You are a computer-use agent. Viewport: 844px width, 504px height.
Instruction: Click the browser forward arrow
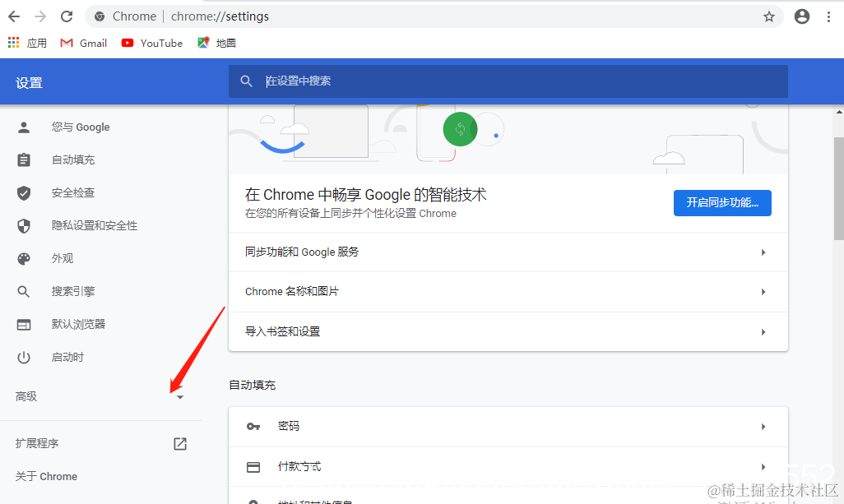[x=40, y=16]
